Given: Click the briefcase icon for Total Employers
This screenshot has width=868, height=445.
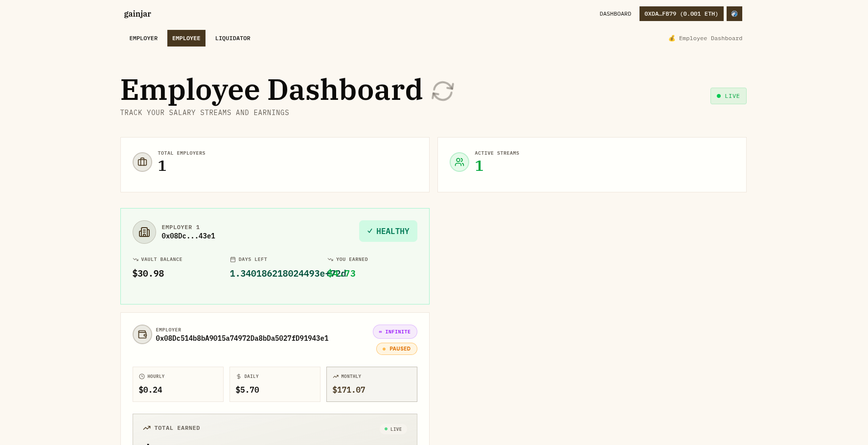Looking at the screenshot, I should (x=142, y=162).
